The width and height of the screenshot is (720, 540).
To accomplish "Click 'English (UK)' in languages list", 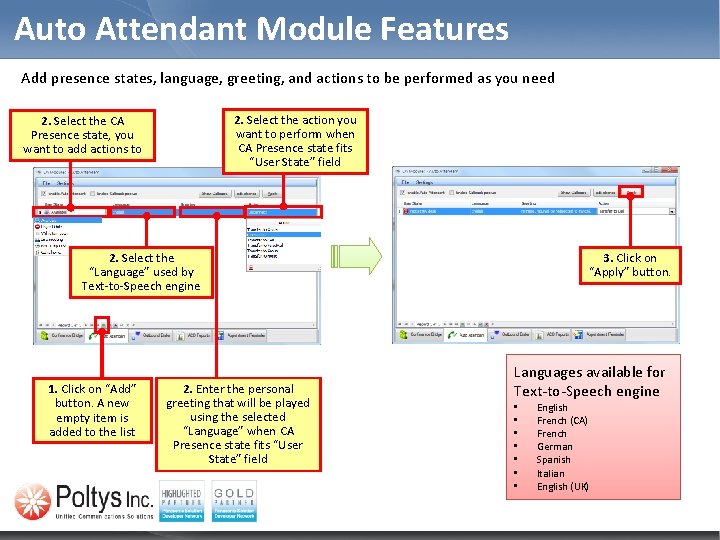I will click(x=562, y=487).
